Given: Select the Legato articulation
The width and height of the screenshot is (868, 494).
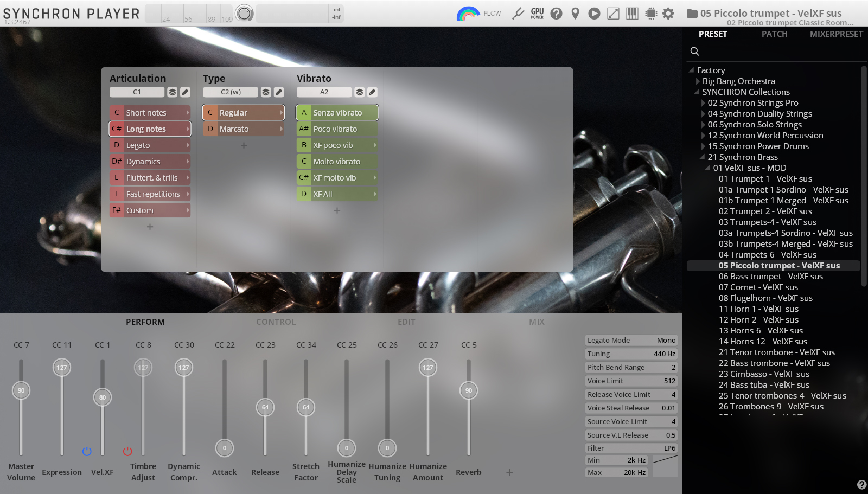Looking at the screenshot, I should click(x=150, y=145).
